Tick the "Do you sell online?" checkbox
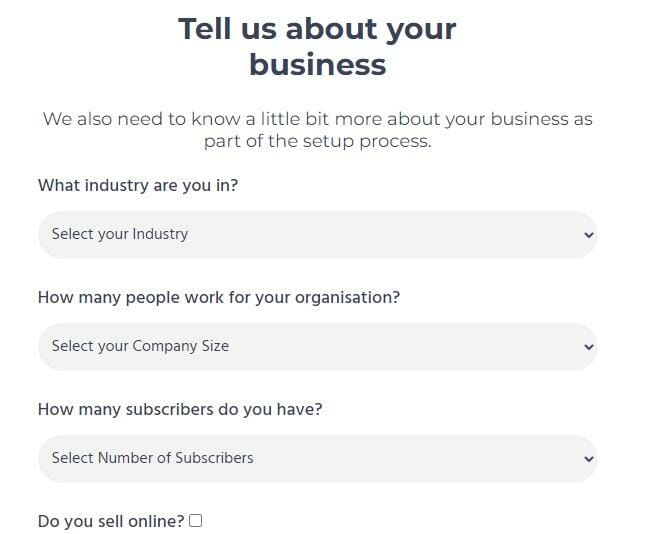Screen dimensions: 652x534 click(x=196, y=521)
